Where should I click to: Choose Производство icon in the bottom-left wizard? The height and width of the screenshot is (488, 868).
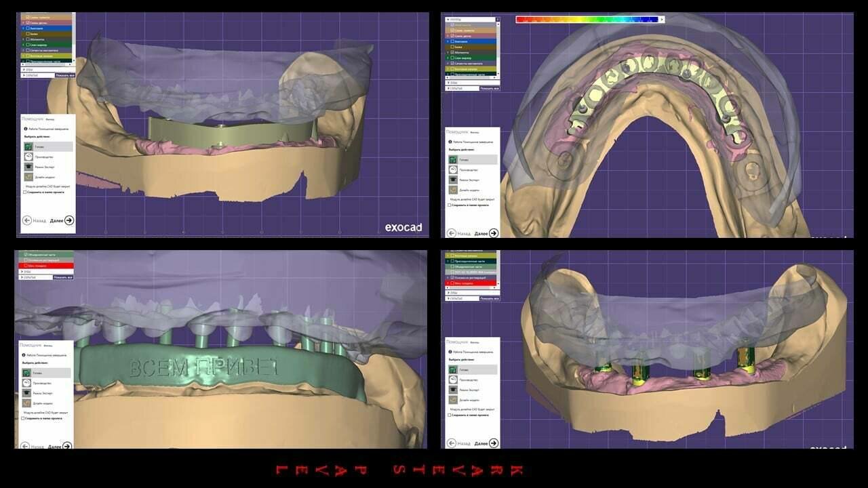pyautogui.click(x=26, y=383)
